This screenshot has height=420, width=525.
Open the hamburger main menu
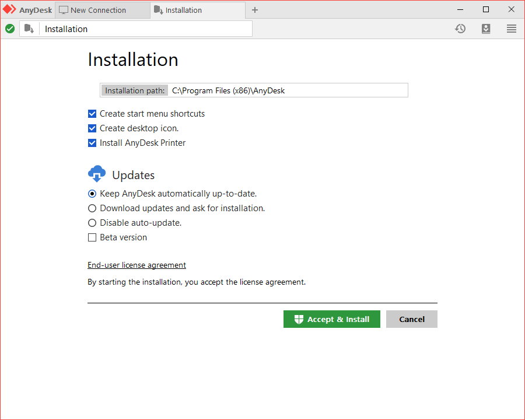[x=511, y=29]
